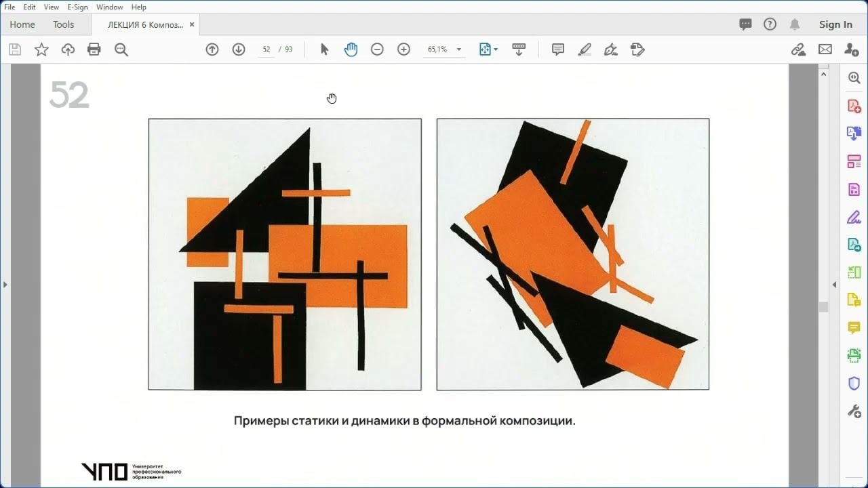The image size is (868, 488).
Task: Send the file by email
Action: tap(825, 49)
